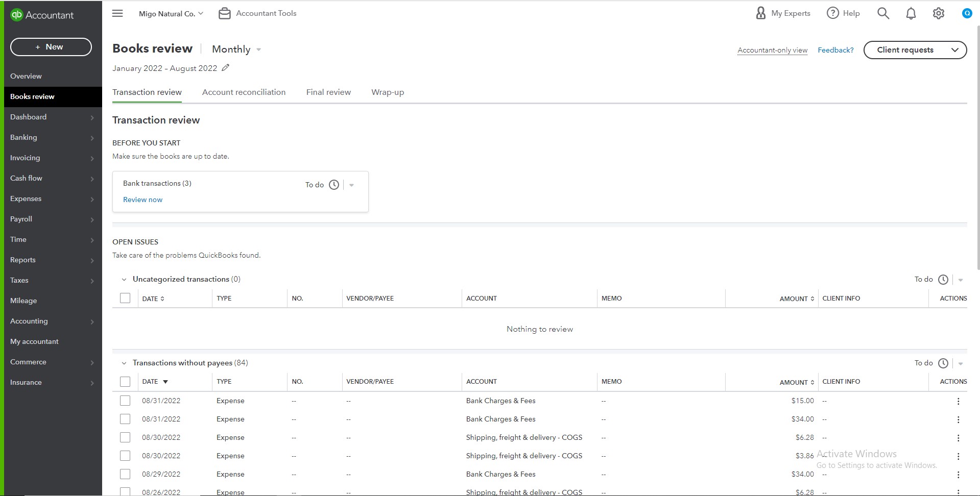The width and height of the screenshot is (980, 496).
Task: Switch to Account reconciliation tab
Action: pos(244,92)
